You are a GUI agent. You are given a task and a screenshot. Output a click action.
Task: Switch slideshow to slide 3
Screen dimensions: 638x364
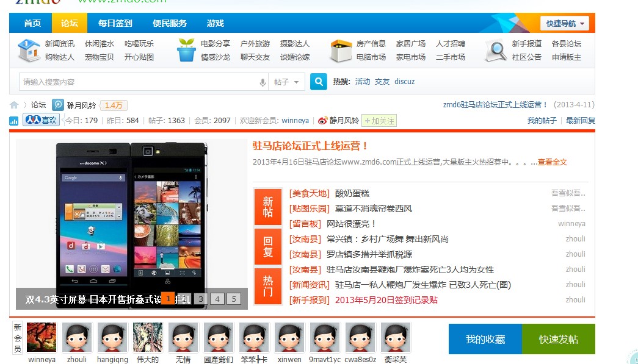(201, 299)
